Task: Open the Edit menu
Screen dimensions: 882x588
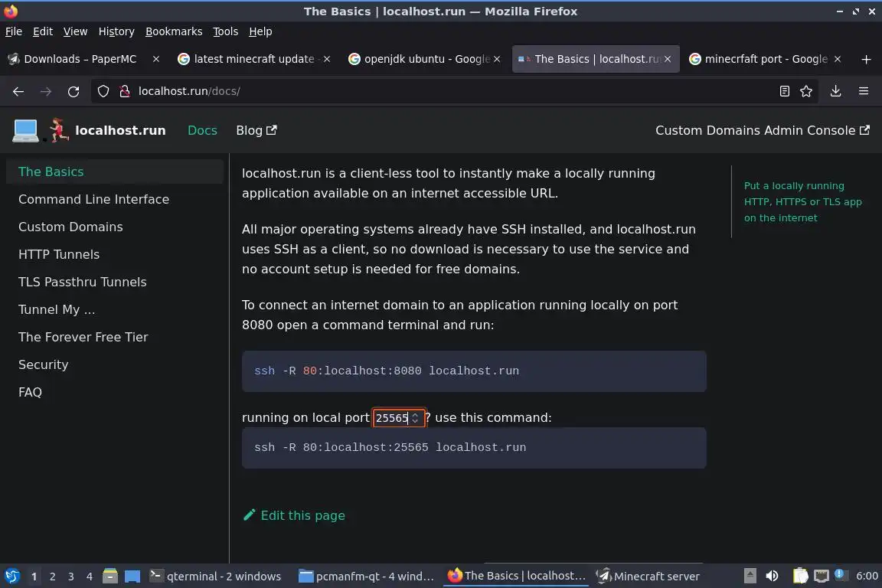Action: click(43, 31)
